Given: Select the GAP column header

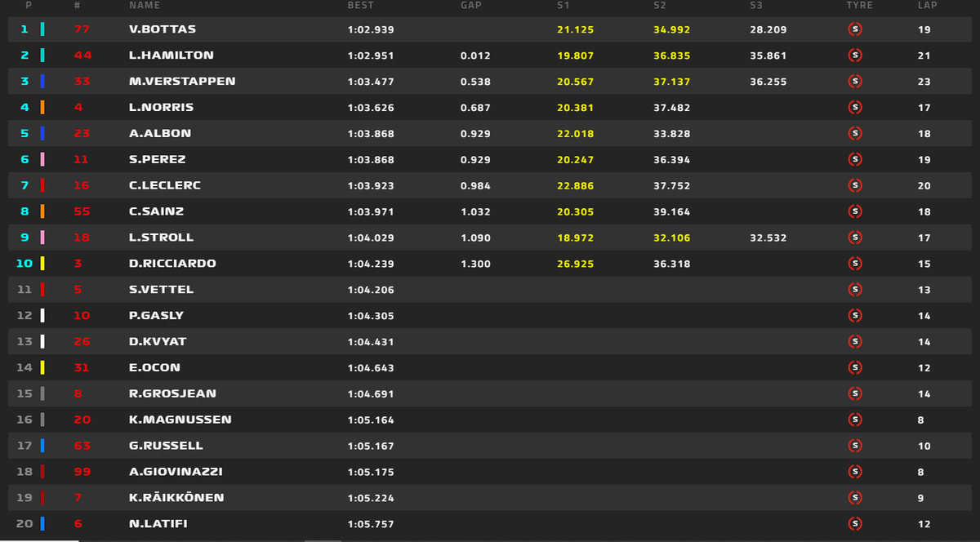Looking at the screenshot, I should 471,6.
